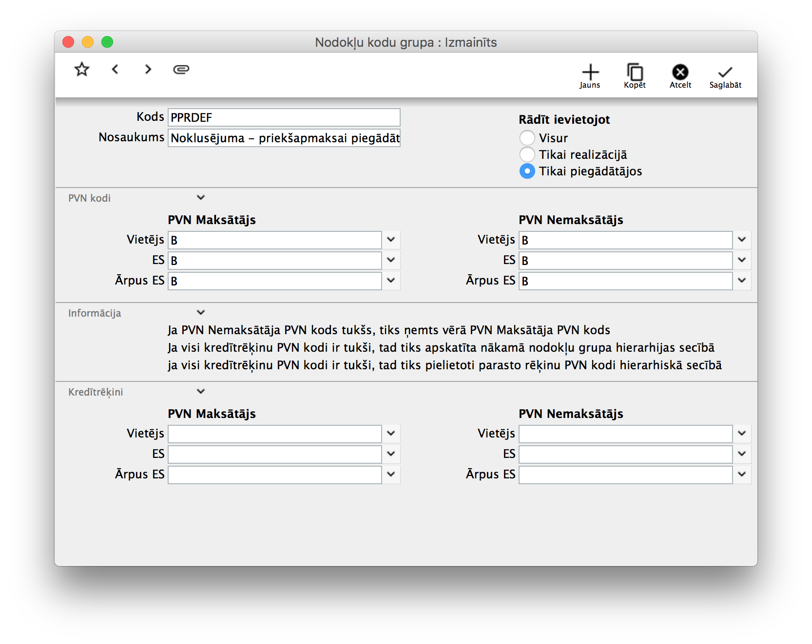Click PVN Nemaksātājs ES field with B
The height and width of the screenshot is (644, 812).
(626, 261)
